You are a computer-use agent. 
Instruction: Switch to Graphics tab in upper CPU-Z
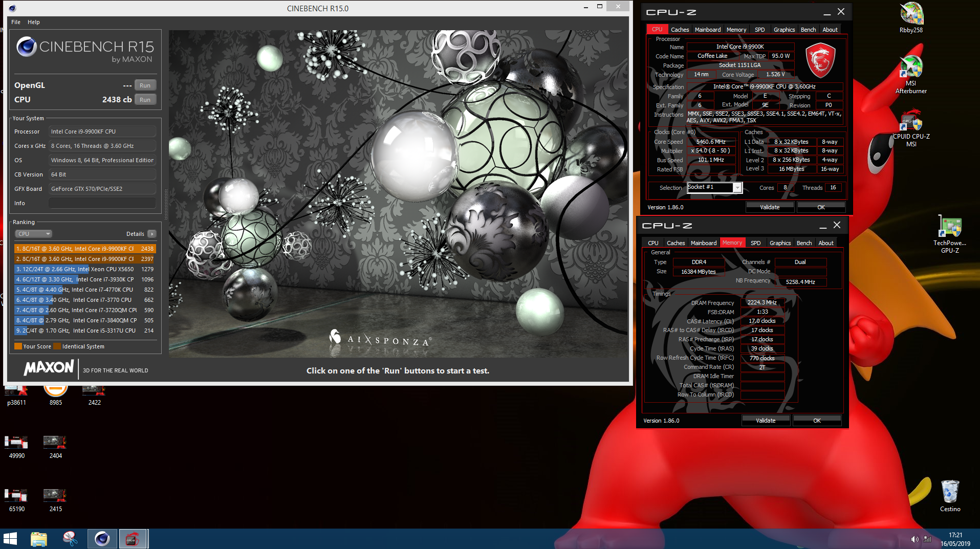point(784,30)
